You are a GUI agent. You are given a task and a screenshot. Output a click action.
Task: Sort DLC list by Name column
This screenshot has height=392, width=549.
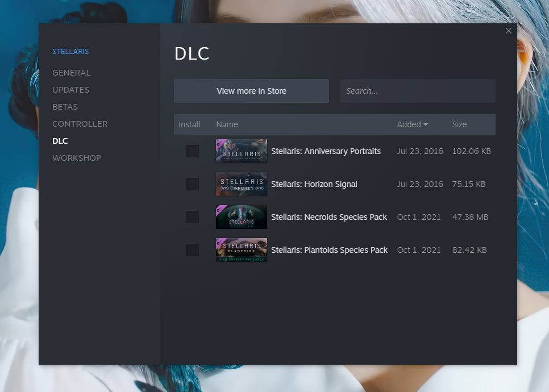point(227,124)
